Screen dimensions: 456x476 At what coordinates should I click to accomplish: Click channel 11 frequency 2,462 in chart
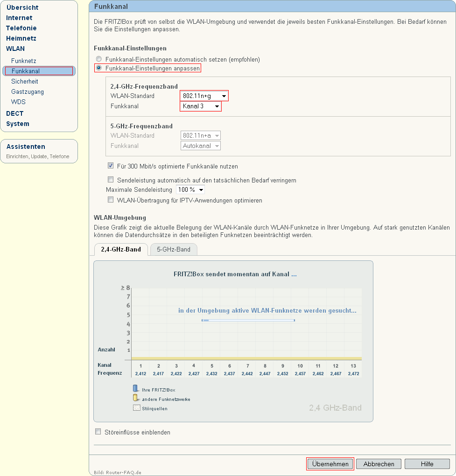(318, 374)
